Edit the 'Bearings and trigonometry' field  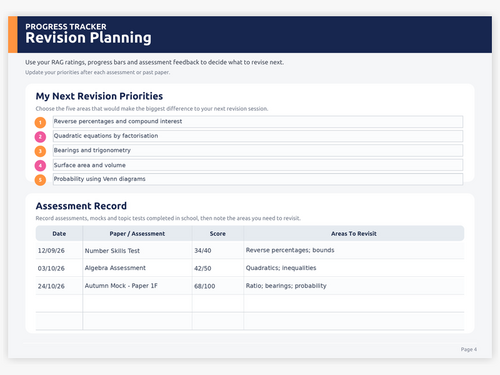258,150
